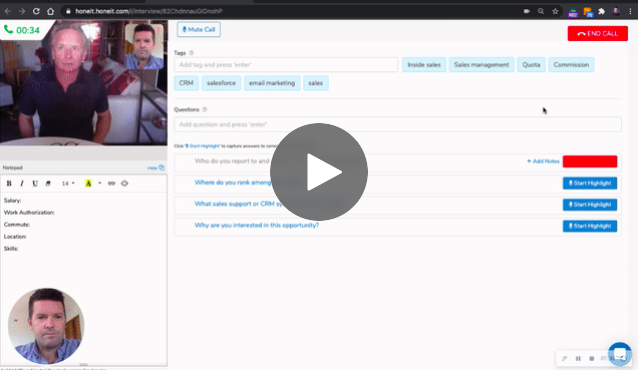Click the red button on first question
The height and width of the screenshot is (370, 638).
[x=590, y=162]
